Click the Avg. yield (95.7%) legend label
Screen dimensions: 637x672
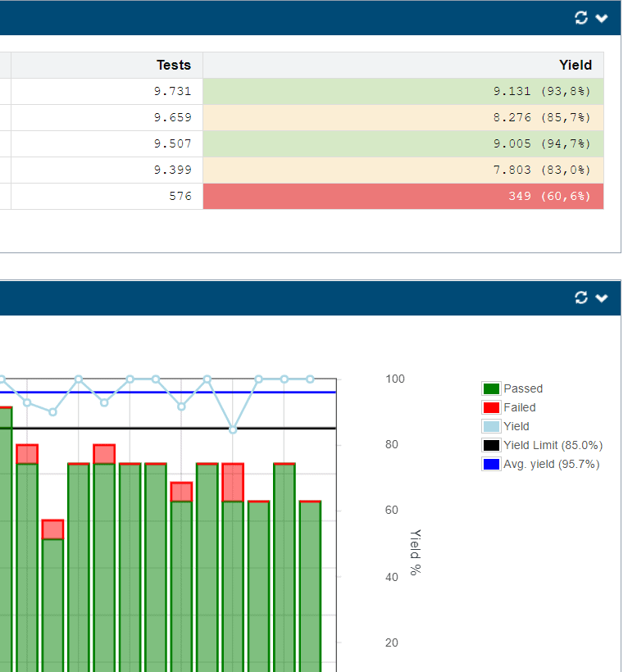point(551,465)
